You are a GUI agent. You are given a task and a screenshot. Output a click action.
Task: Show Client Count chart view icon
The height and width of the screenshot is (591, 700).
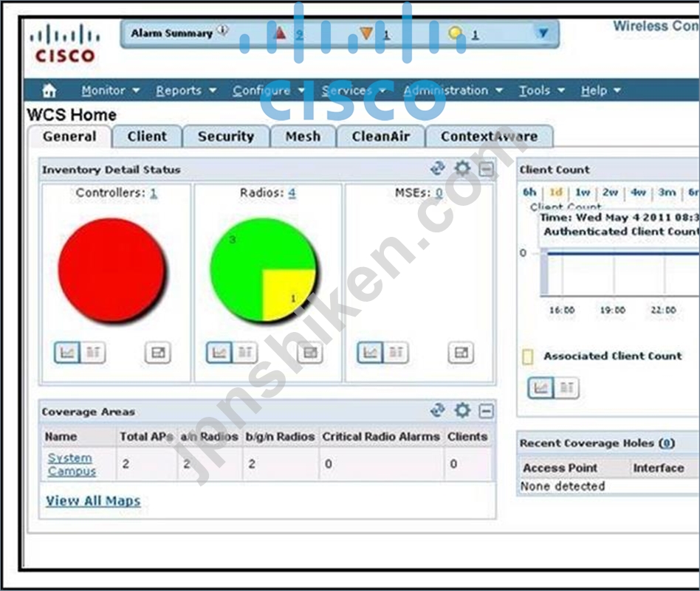(x=541, y=387)
